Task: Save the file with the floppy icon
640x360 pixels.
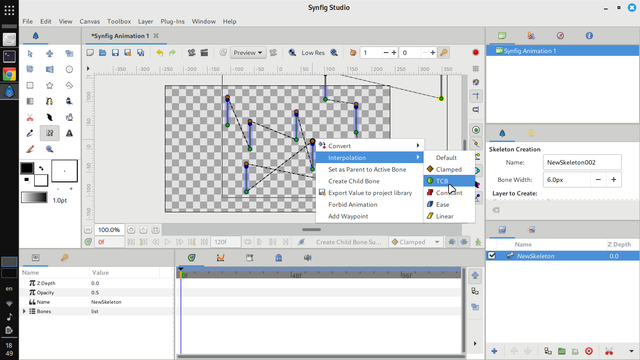Action: point(115,53)
